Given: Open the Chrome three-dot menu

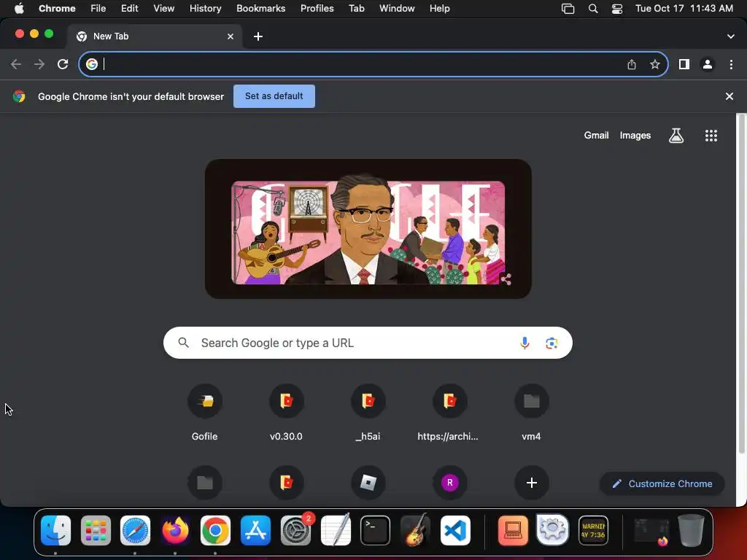Looking at the screenshot, I should tap(731, 64).
